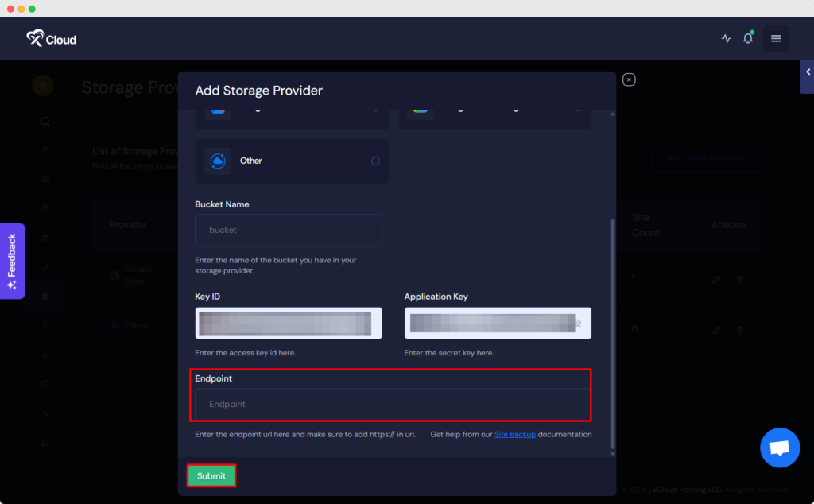Click into the Application Key field
This screenshot has height=504, width=814.
[489, 324]
